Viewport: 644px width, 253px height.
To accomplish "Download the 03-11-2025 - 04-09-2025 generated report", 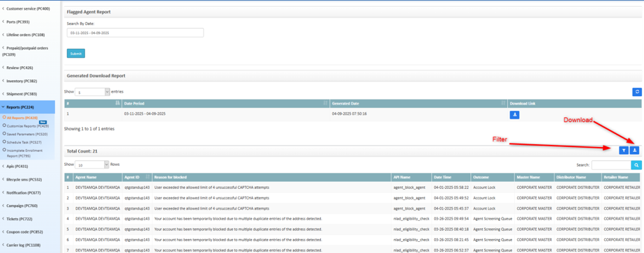I will click(x=515, y=115).
